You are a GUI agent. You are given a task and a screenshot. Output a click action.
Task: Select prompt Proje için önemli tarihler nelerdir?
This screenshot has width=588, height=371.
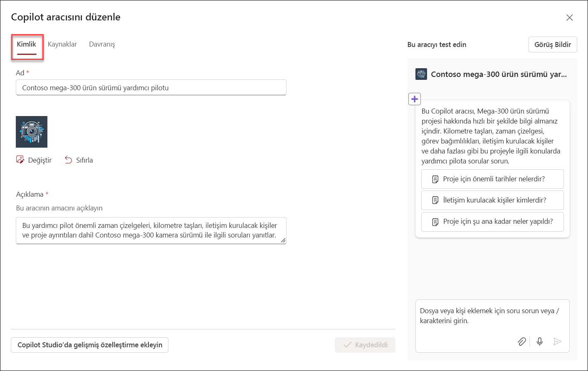coord(492,179)
